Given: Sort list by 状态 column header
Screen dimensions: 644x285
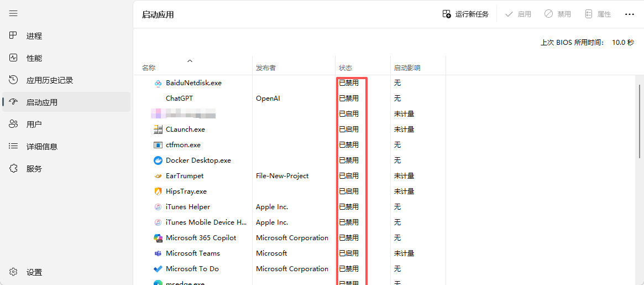Looking at the screenshot, I should [x=345, y=68].
